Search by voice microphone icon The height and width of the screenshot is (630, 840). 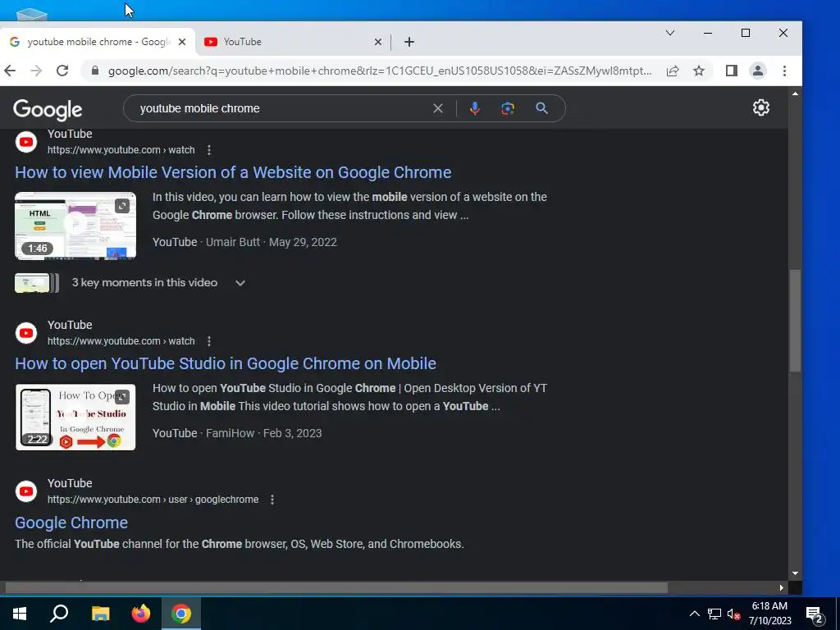coord(475,108)
